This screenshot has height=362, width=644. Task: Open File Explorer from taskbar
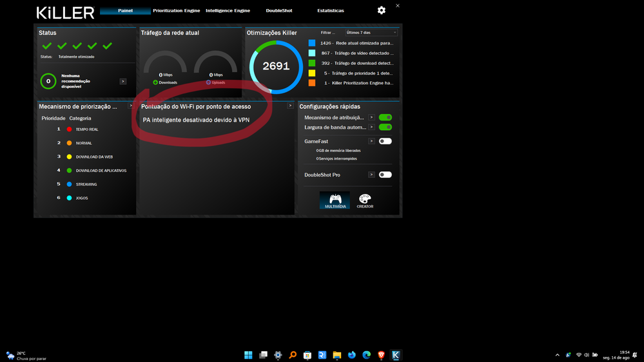pos(337,355)
